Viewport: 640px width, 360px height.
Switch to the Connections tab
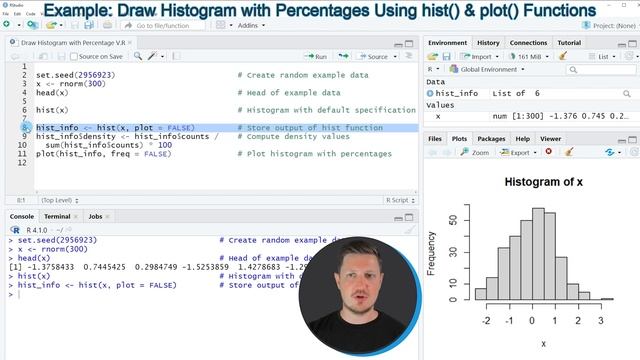click(x=528, y=42)
